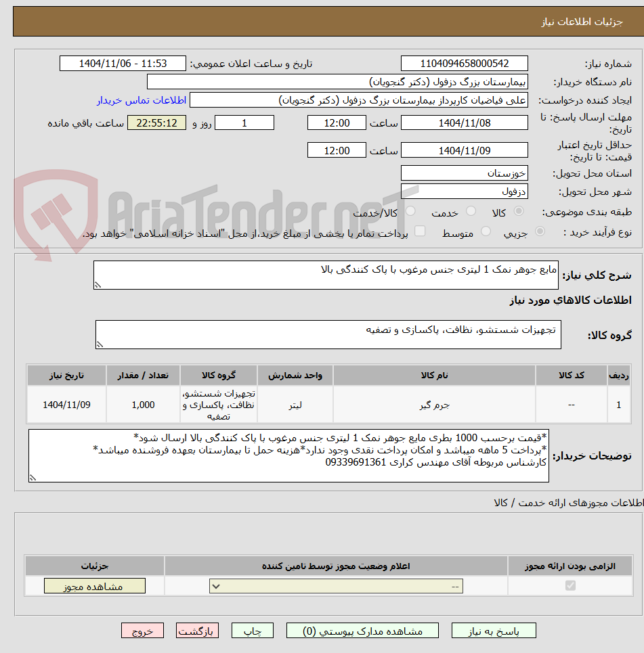
Task: Click the price validity date 1404/11/09 field
Action: [465, 150]
